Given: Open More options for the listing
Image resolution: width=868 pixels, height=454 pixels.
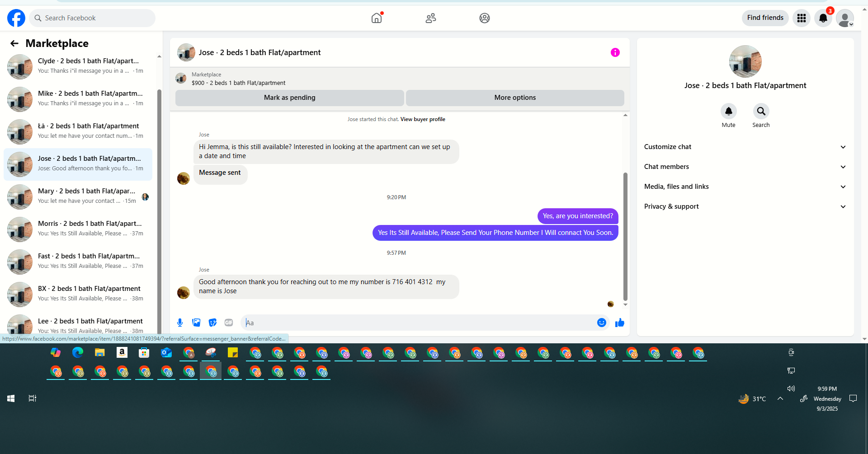Looking at the screenshot, I should point(515,98).
